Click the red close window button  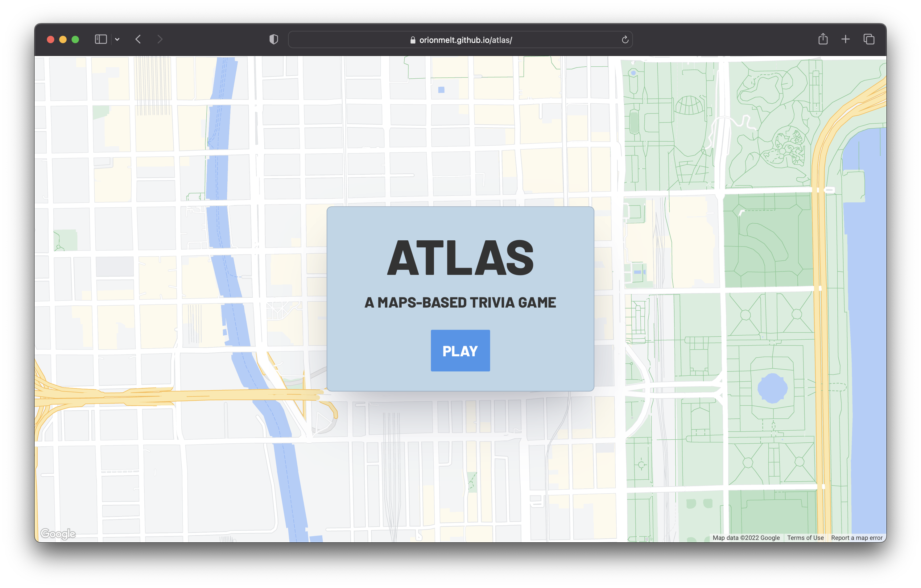click(x=51, y=39)
